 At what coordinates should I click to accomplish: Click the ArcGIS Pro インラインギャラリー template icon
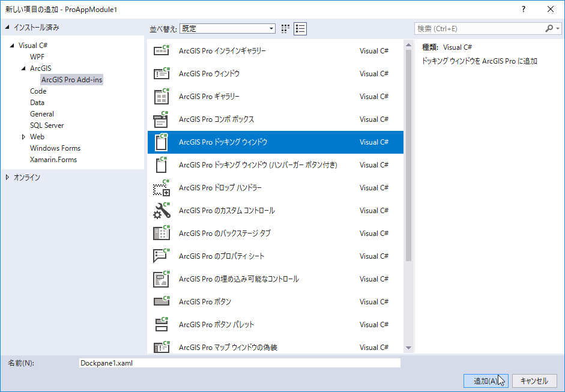(x=162, y=51)
